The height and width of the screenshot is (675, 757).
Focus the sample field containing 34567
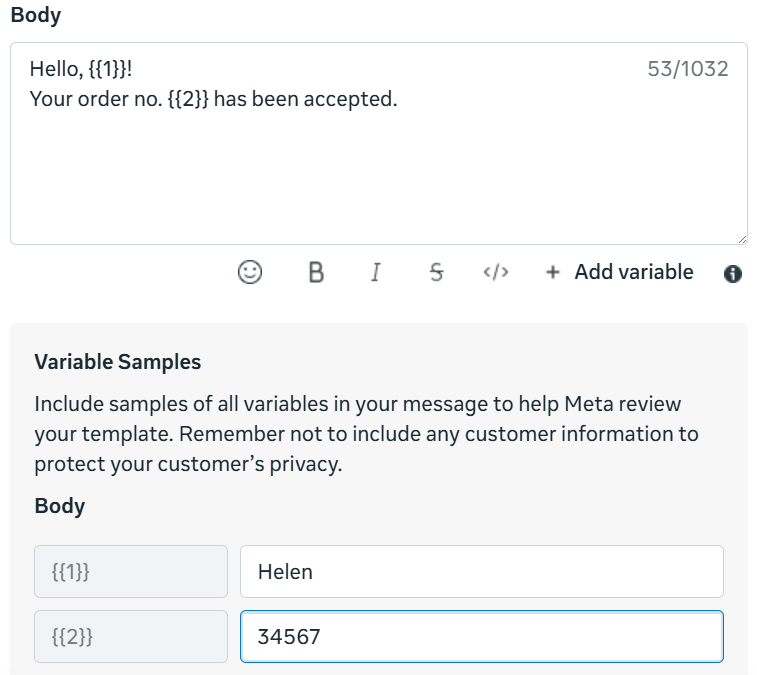point(481,636)
